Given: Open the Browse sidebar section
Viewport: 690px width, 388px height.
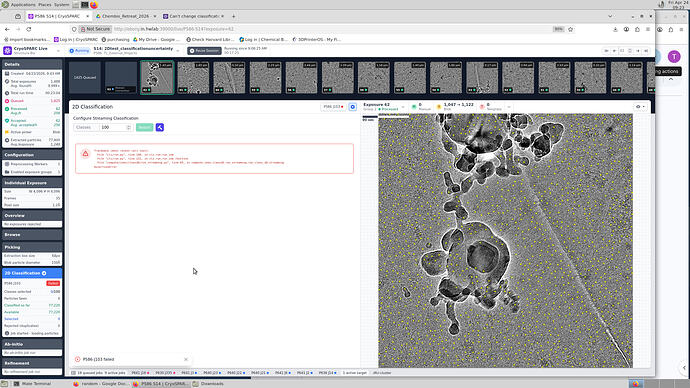Looking at the screenshot, I should (x=32, y=235).
